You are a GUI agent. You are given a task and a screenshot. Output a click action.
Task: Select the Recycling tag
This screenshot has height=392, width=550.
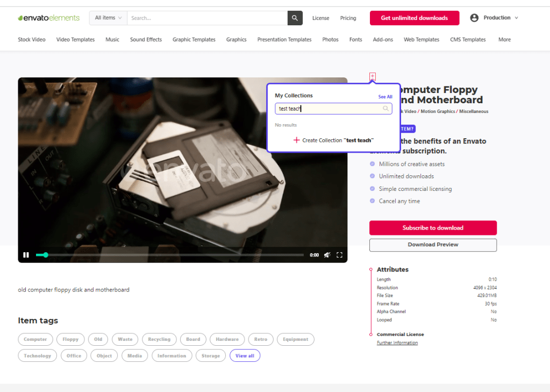tap(159, 339)
